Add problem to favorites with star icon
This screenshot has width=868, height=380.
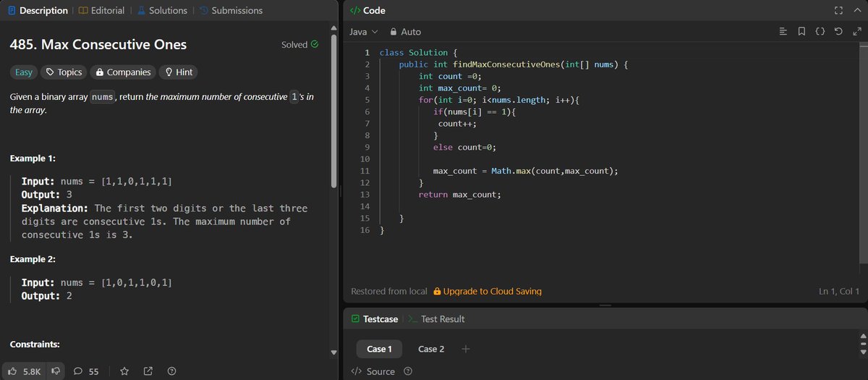(124, 371)
